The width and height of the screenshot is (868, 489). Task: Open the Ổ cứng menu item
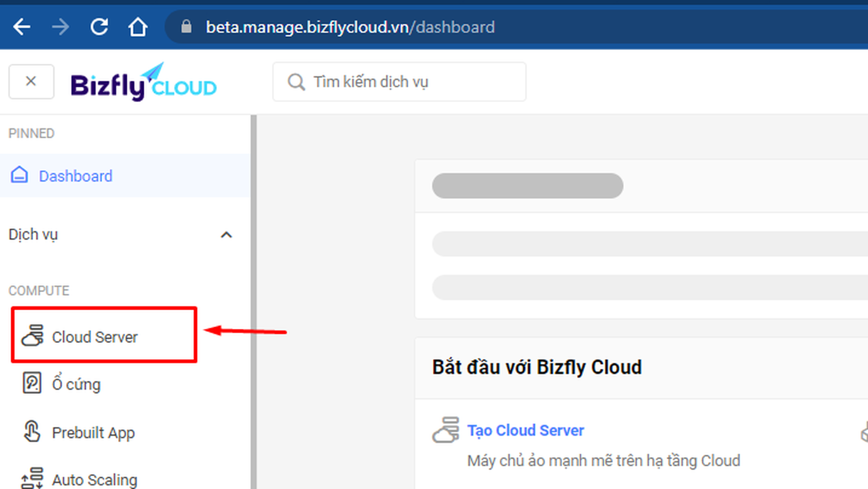(x=76, y=384)
